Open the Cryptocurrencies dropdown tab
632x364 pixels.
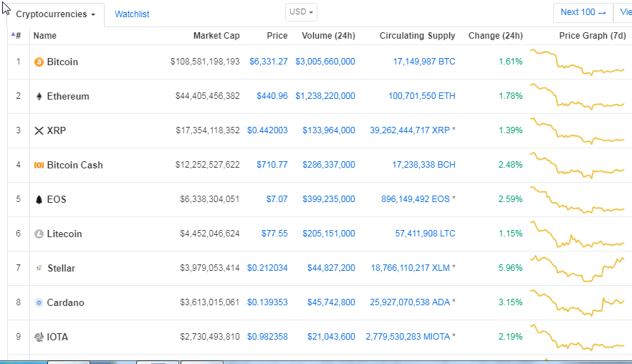click(x=56, y=14)
